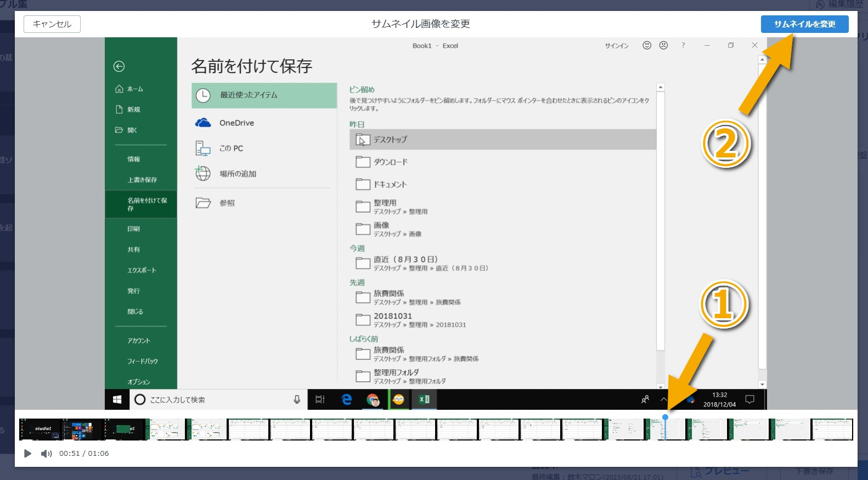Select 最近使ったアイテム location
Screen dimensions: 868x480
[264, 95]
